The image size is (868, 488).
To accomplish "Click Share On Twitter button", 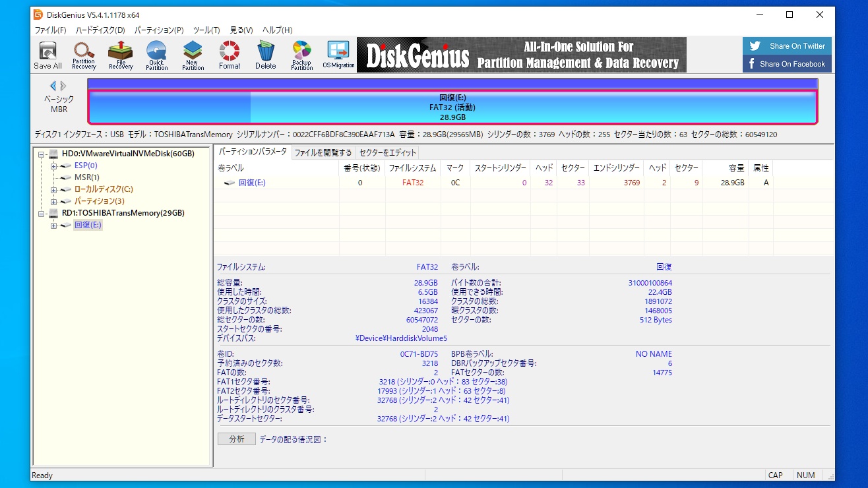I will coord(787,46).
